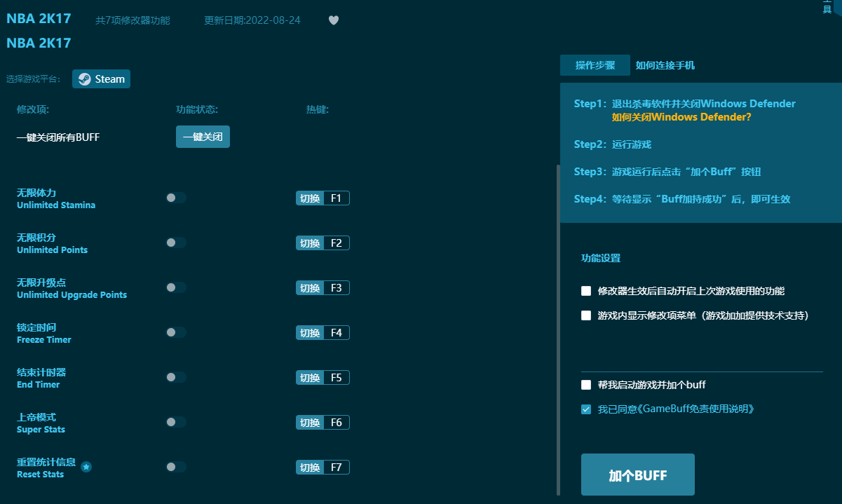
Task: Check 修改器生效后自动开启上次游戏使用的功能 option
Action: [x=586, y=291]
